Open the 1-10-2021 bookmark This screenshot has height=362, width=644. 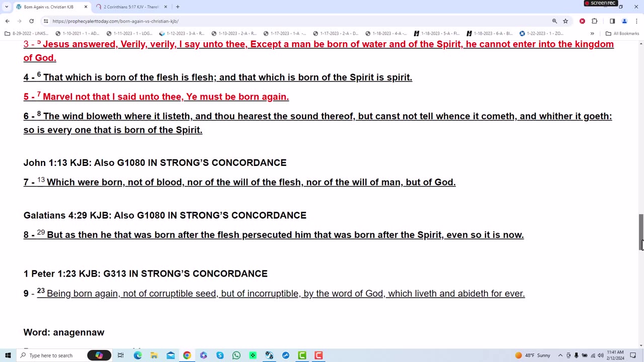tap(77, 34)
